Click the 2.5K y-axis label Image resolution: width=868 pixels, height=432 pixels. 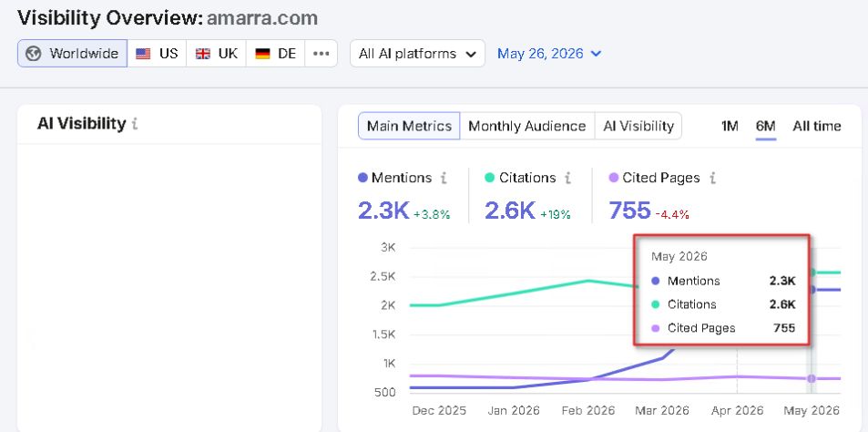[383, 276]
